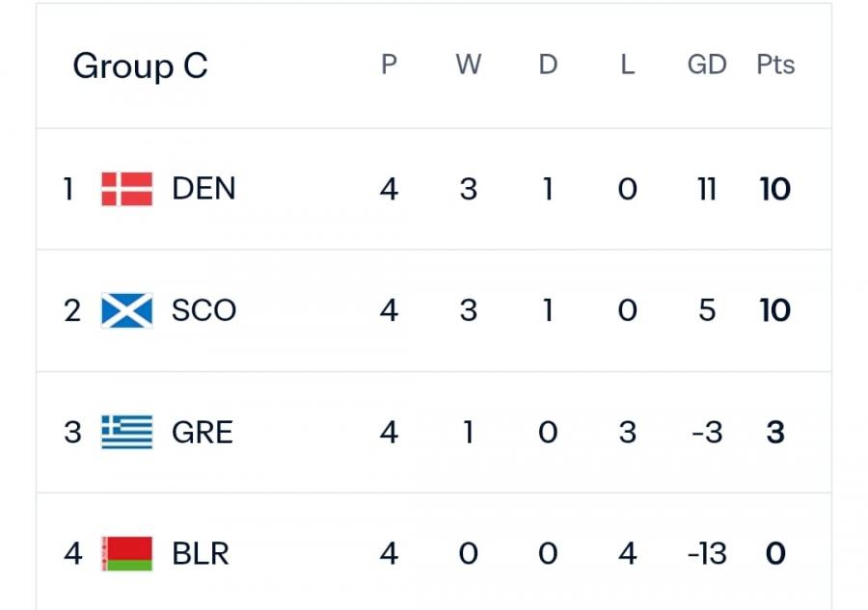Open the DEN team link
The width and height of the screenshot is (868, 610).
203,189
